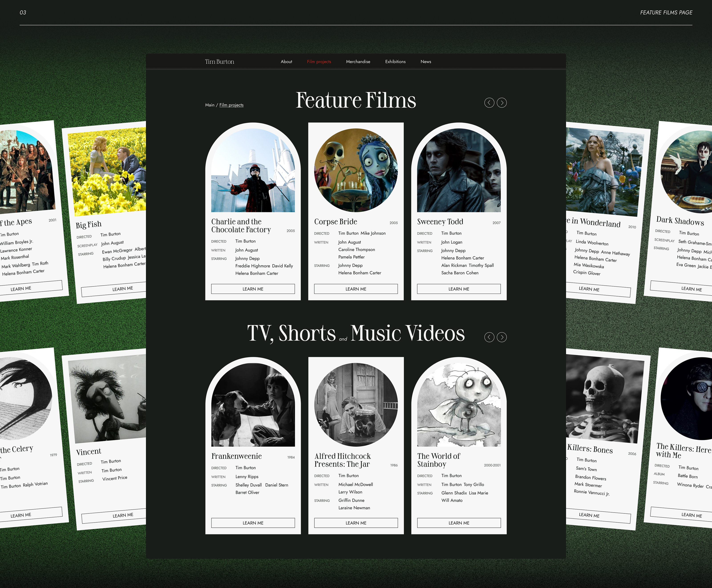Click Alfred Hitchcock Presents: The Jar image
The height and width of the screenshot is (588, 712).
[x=356, y=404]
